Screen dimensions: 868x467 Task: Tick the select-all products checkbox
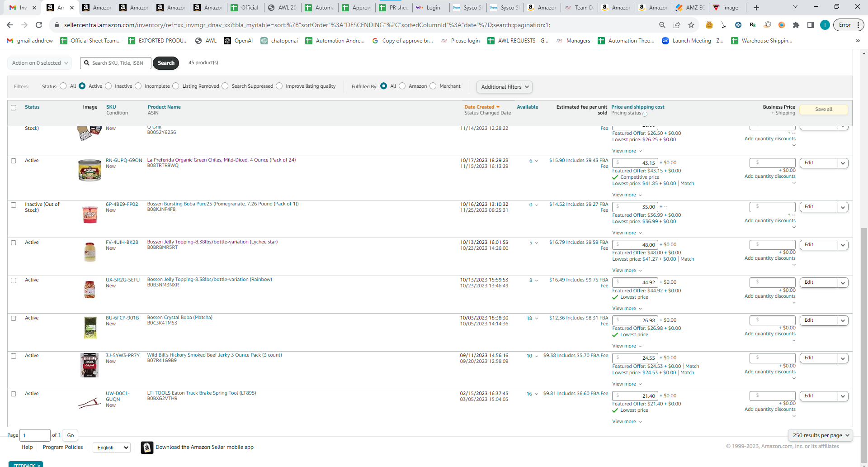pyautogui.click(x=14, y=108)
